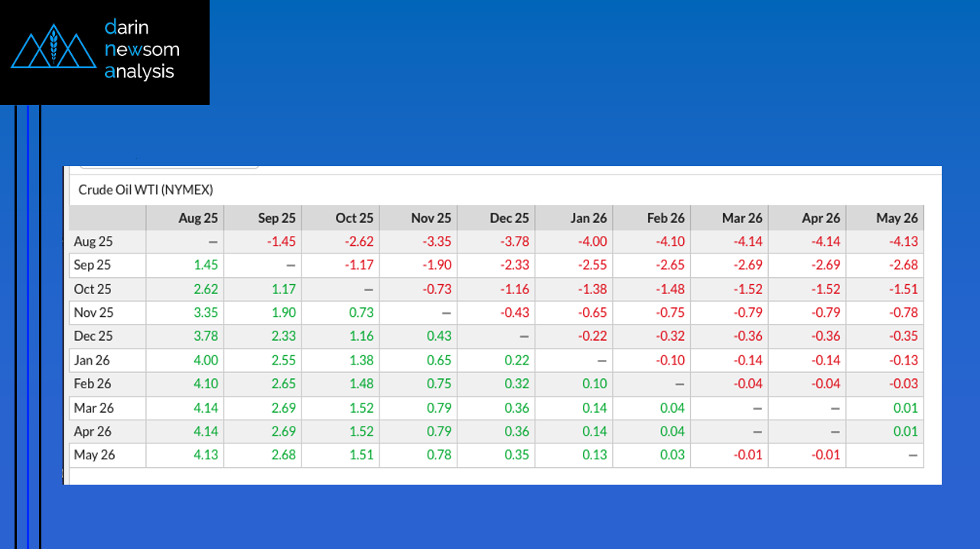Select -0.73 in the Oct 25 row
The width and height of the screenshot is (980, 549).
[436, 289]
